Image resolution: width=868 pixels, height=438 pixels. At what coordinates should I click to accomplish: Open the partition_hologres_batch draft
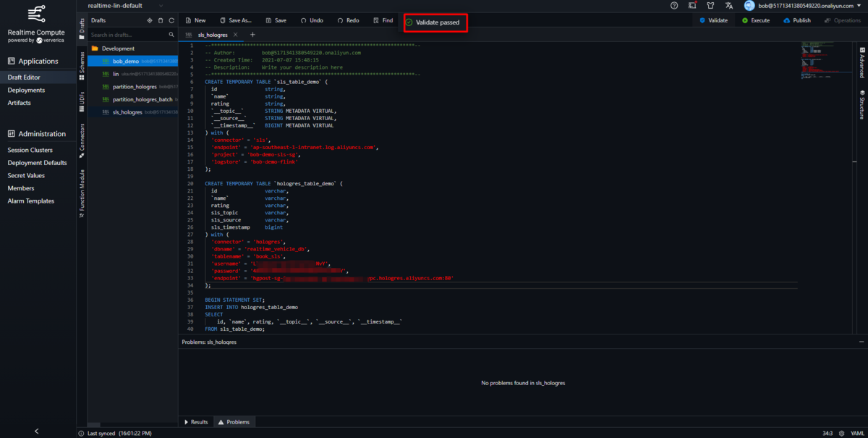132,99
